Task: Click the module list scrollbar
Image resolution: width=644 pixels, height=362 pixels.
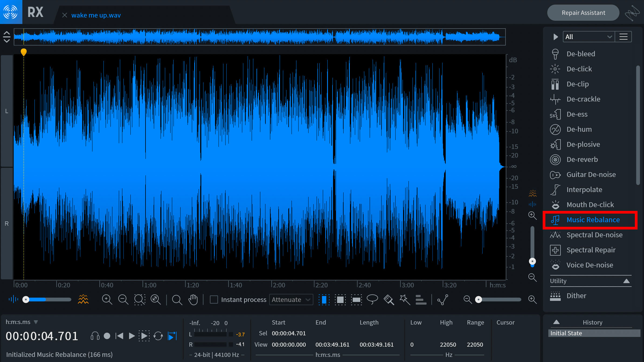Action: pyautogui.click(x=638, y=125)
